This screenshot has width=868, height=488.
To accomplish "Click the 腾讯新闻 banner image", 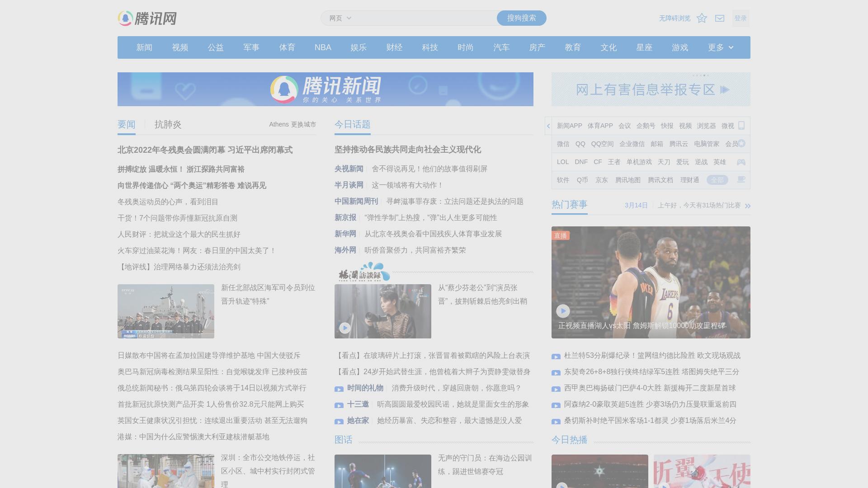I will [x=325, y=89].
